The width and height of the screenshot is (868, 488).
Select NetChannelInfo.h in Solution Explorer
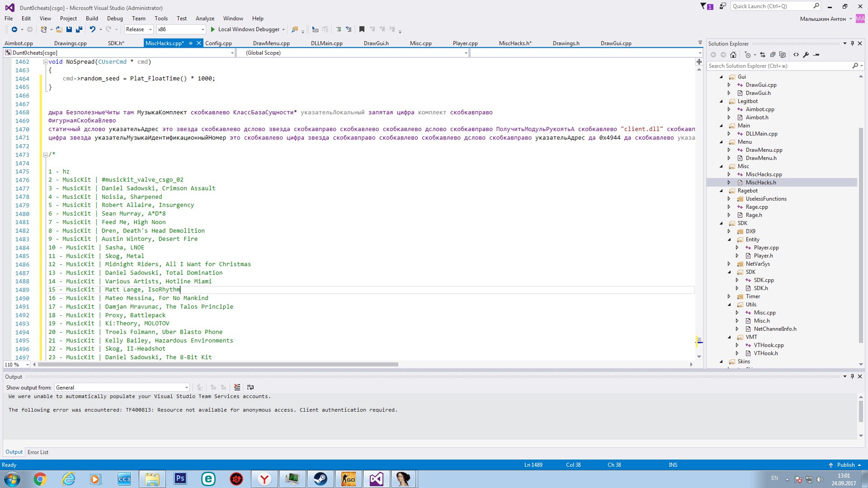tap(775, 329)
